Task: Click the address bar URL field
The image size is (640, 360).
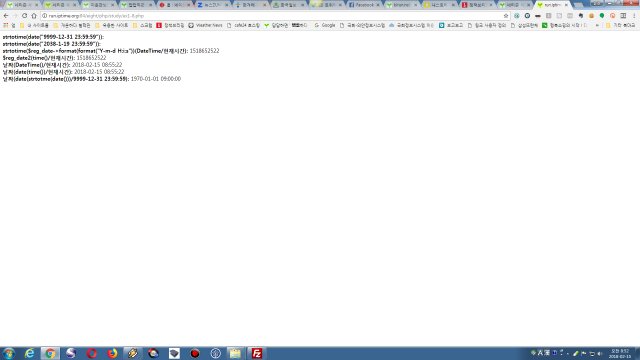Action: (273, 16)
